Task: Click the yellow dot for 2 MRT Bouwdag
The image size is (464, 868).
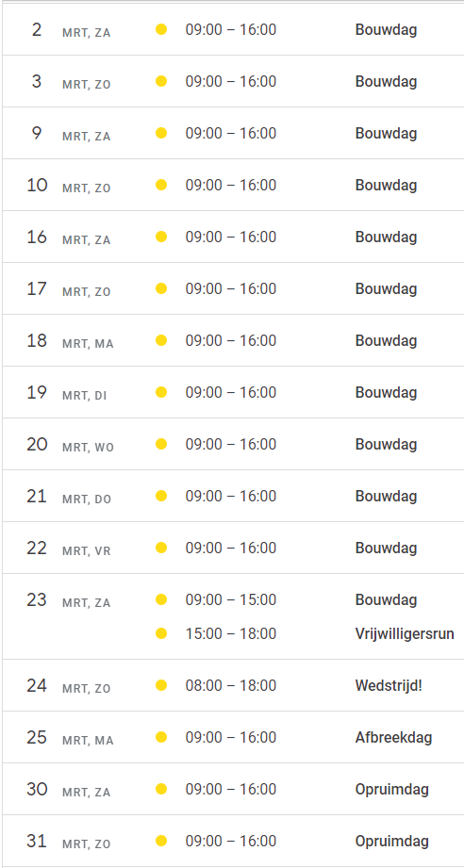Action: click(161, 29)
